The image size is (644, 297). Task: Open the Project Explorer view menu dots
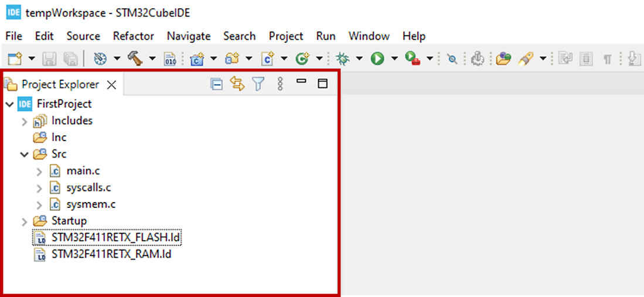tap(281, 84)
